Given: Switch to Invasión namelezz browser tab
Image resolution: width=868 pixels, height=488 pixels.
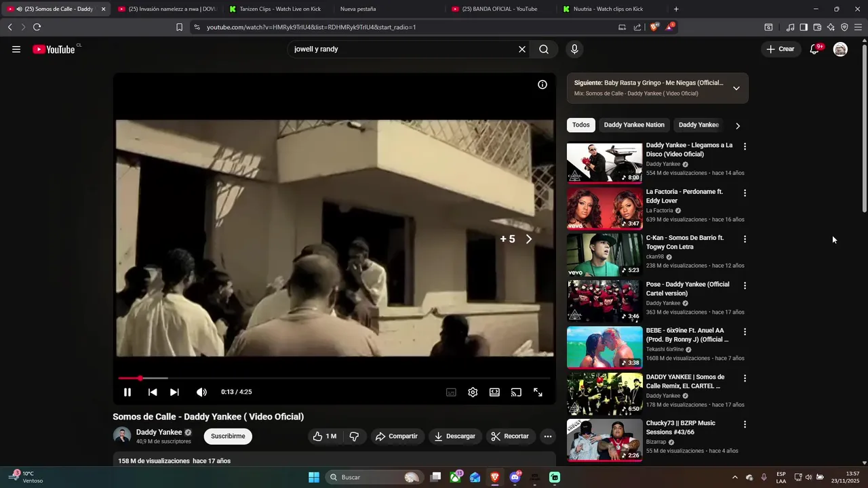Looking at the screenshot, I should coord(166,9).
